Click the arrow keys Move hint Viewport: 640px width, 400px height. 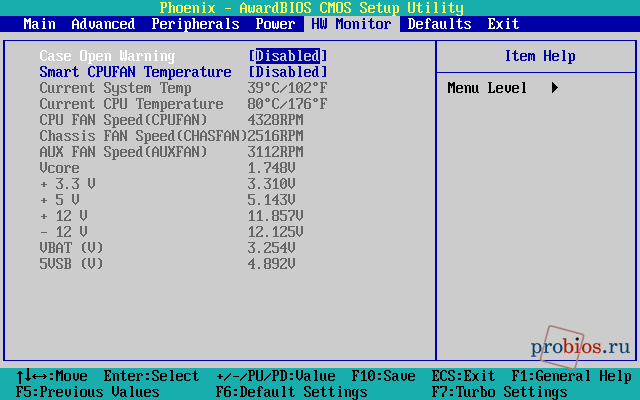(52, 376)
